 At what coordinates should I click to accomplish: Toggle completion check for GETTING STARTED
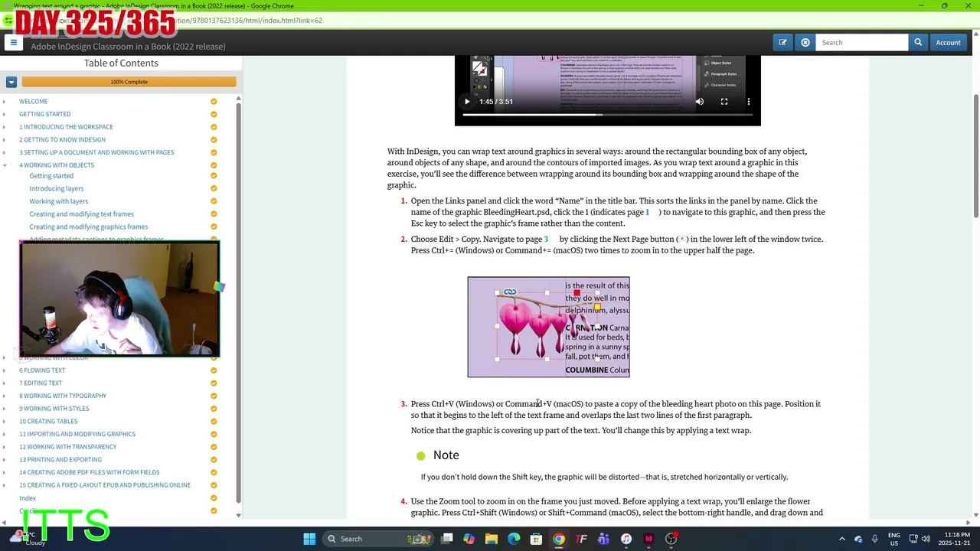214,114
